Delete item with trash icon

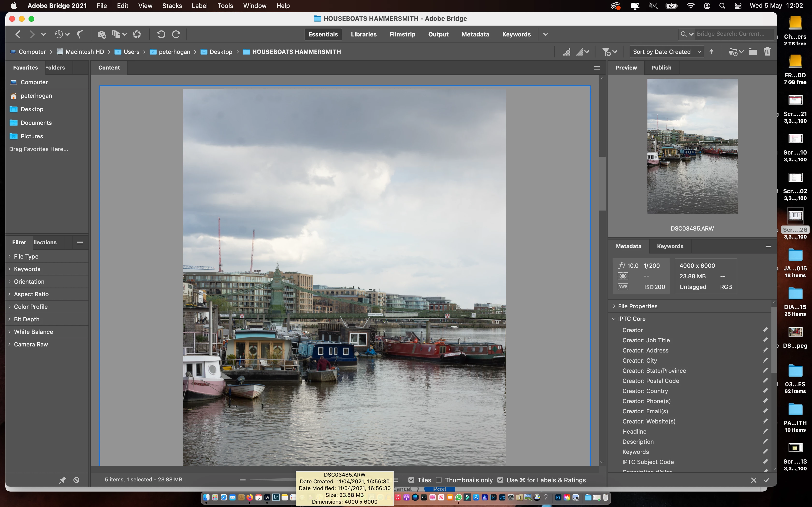pos(767,52)
